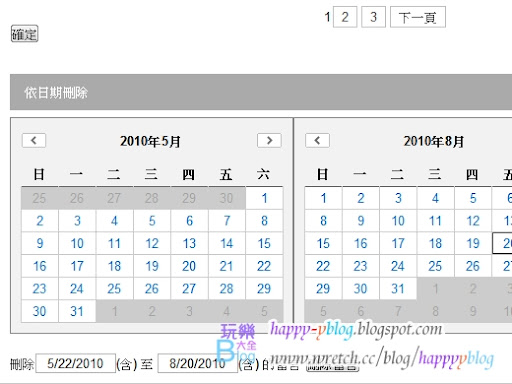Select May 15 in the 2010年5月 calendar
This screenshot has height=384, width=512.
[x=264, y=243]
